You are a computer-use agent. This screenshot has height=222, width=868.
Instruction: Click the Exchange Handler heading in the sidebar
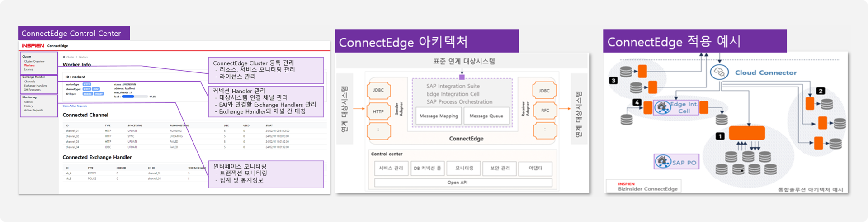click(33, 77)
